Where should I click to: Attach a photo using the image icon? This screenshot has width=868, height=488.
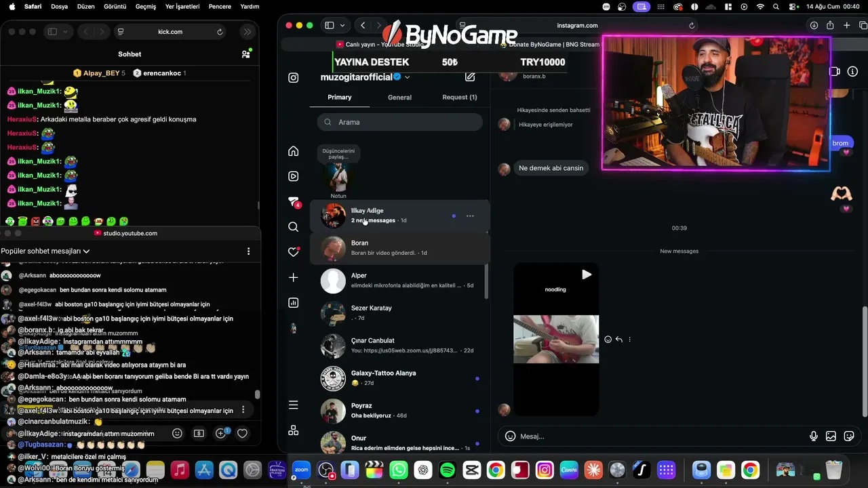point(831,436)
